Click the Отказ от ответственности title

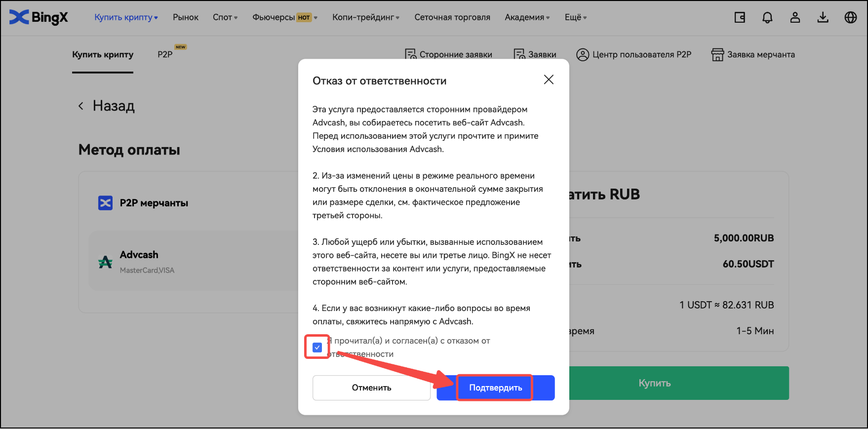click(379, 81)
